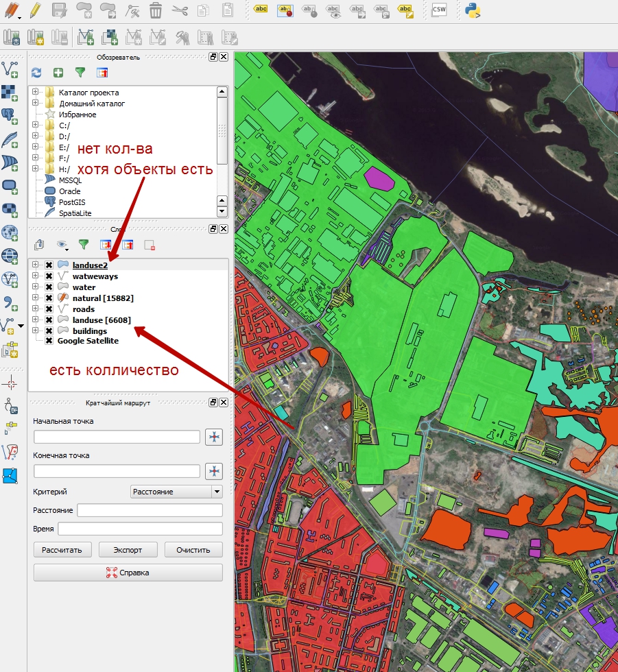Click the refresh icon in browser panel
This screenshot has height=672, width=618.
pos(37,73)
